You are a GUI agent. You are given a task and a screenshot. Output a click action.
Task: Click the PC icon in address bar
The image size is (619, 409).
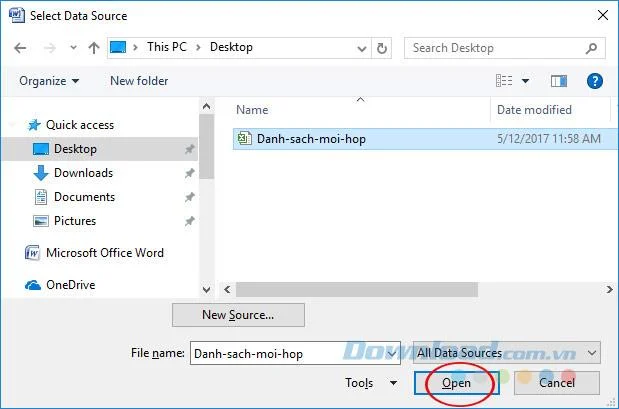(118, 47)
